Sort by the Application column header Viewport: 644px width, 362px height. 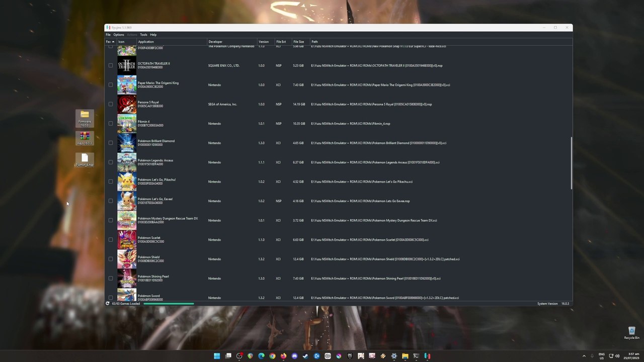[x=172, y=42]
